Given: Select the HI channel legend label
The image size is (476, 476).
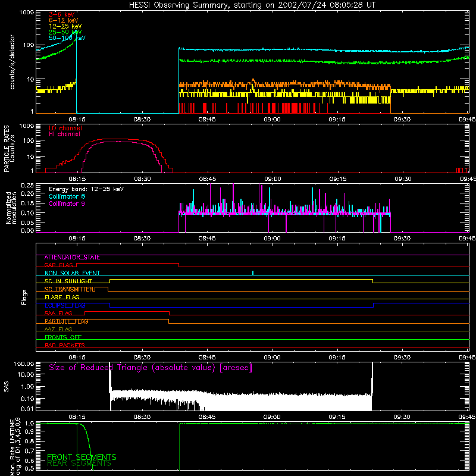Looking at the screenshot, I should coord(64,134).
